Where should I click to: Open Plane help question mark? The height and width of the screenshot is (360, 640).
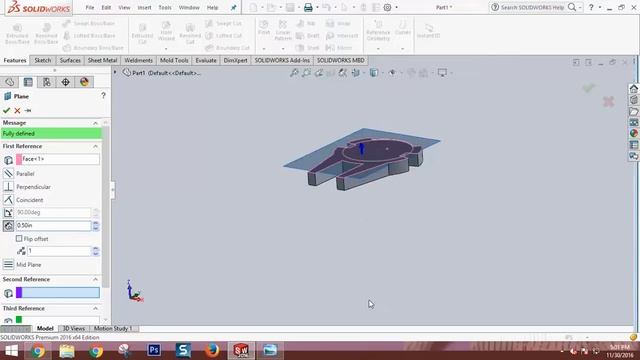(x=103, y=96)
